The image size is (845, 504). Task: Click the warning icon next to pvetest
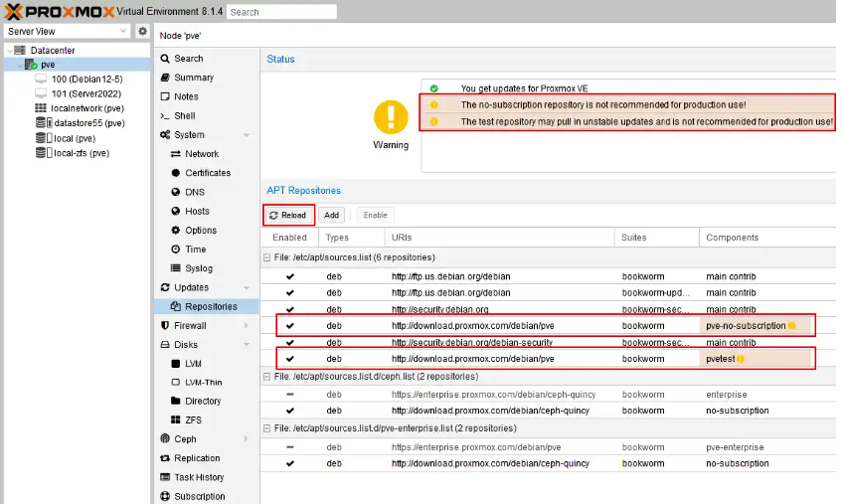(x=741, y=359)
